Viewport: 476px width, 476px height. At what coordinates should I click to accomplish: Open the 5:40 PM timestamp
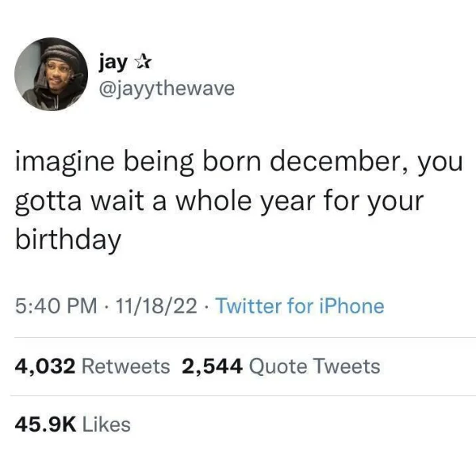pyautogui.click(x=56, y=305)
